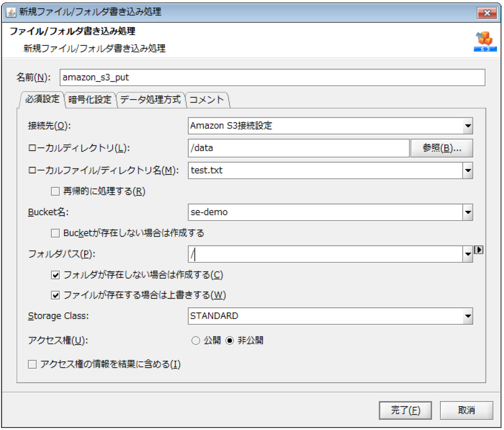Click the small arrow button beside フォルダパス

(x=479, y=250)
